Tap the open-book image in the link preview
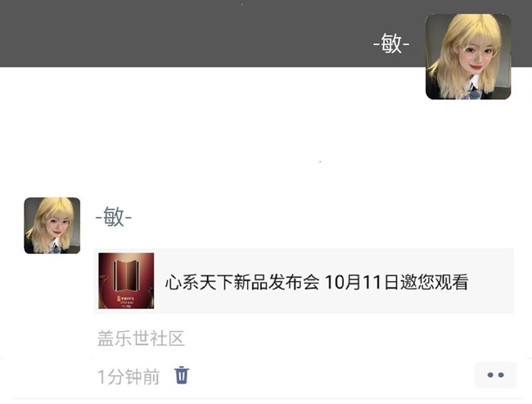The image size is (532, 404). tap(126, 280)
